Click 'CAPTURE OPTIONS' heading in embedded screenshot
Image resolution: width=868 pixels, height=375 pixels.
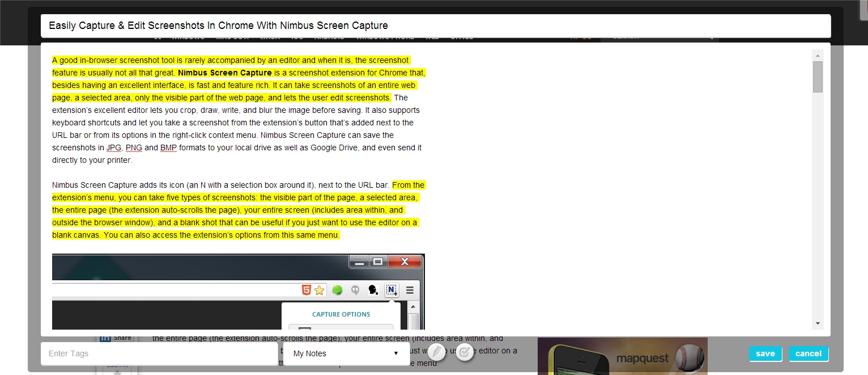tap(341, 314)
